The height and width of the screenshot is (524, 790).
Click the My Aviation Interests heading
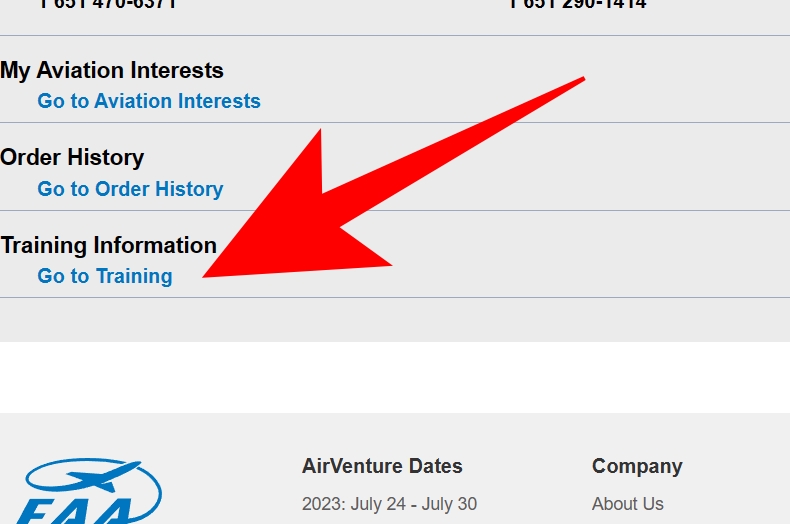point(112,70)
